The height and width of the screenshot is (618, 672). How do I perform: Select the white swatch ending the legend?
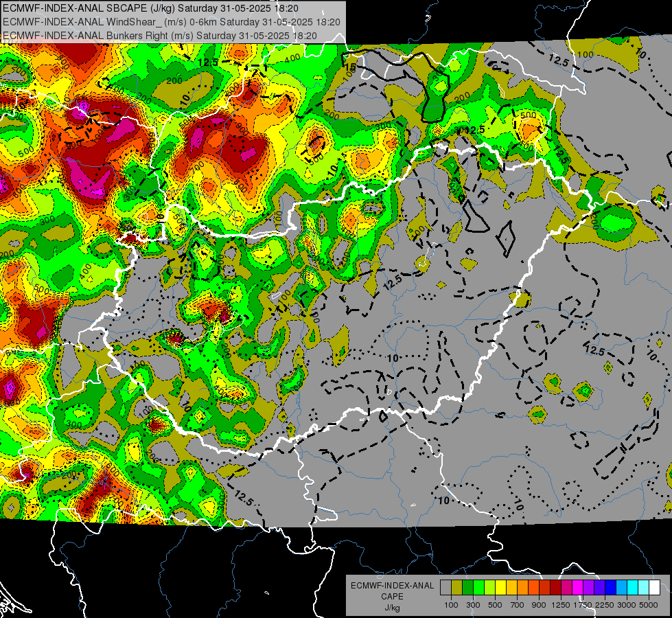654,588
